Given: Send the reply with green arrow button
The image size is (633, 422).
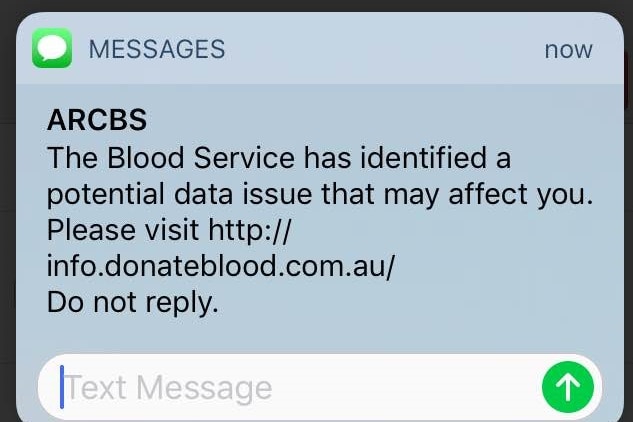Looking at the screenshot, I should pyautogui.click(x=568, y=387).
